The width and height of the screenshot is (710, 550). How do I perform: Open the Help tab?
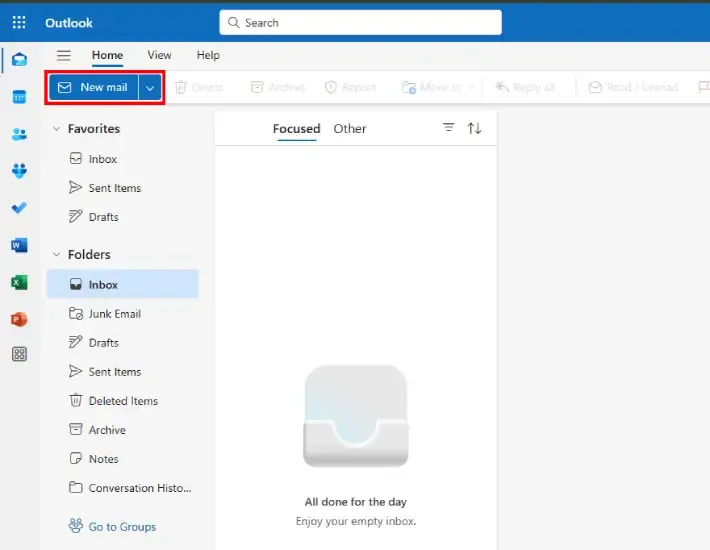pyautogui.click(x=208, y=55)
